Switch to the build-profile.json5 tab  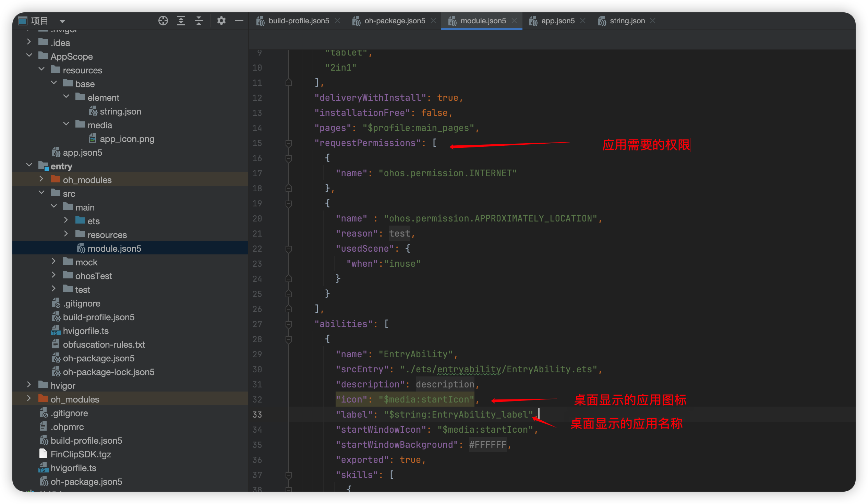(x=298, y=21)
